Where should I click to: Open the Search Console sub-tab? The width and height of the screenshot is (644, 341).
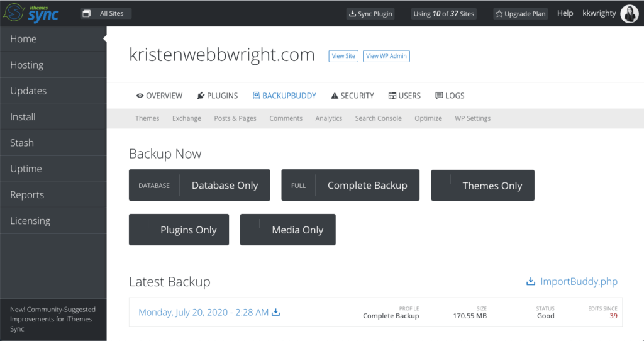tap(378, 118)
